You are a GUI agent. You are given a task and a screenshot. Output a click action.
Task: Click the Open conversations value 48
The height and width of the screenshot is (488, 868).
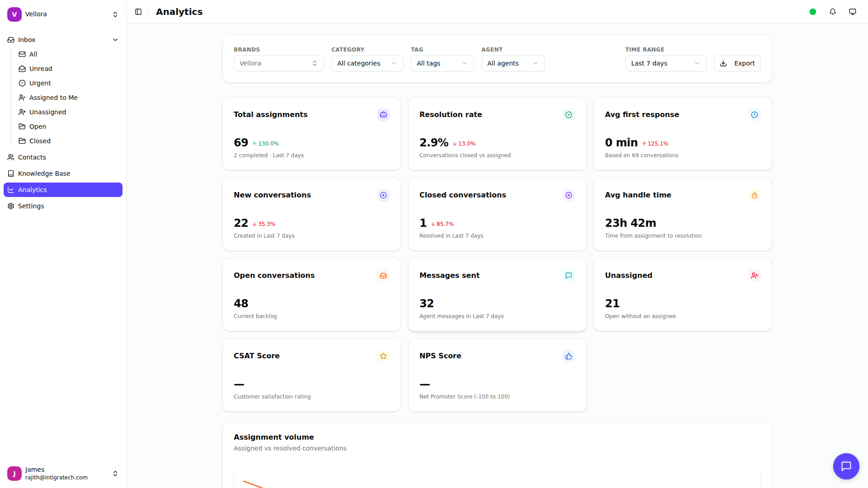(241, 304)
